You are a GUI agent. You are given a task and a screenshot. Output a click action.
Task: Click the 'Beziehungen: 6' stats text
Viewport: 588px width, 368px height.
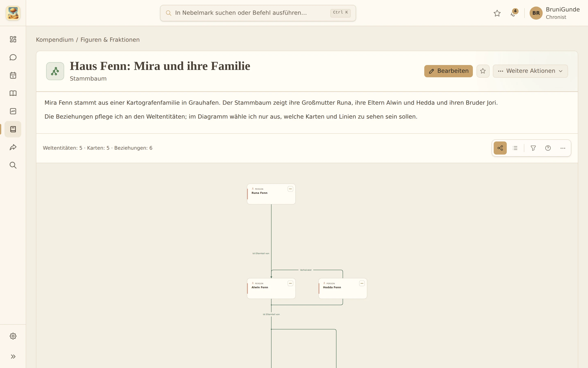coord(133,148)
